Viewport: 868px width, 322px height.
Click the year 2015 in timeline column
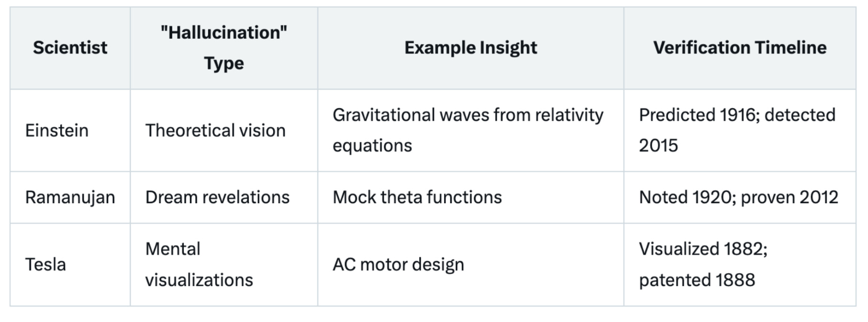coord(658,146)
